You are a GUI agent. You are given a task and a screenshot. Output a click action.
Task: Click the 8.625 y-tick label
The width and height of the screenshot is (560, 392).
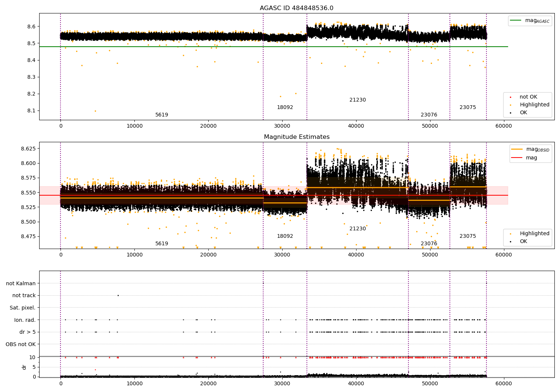click(x=28, y=149)
